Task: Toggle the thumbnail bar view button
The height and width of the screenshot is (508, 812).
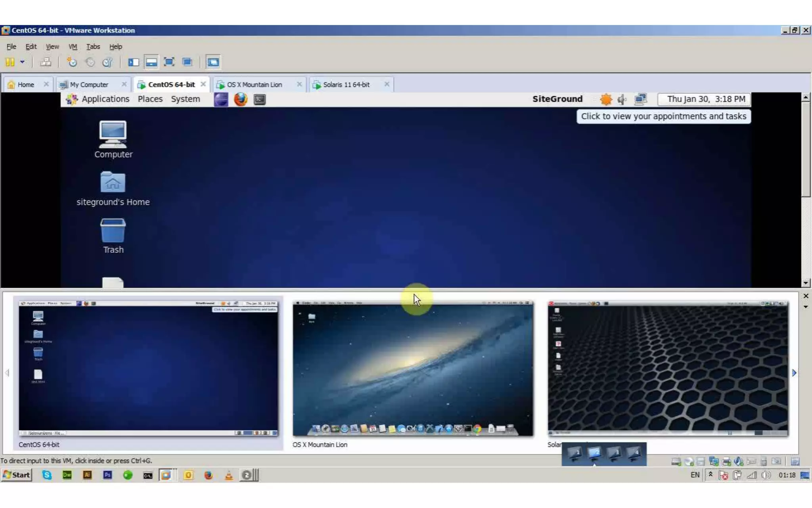Action: pyautogui.click(x=151, y=62)
